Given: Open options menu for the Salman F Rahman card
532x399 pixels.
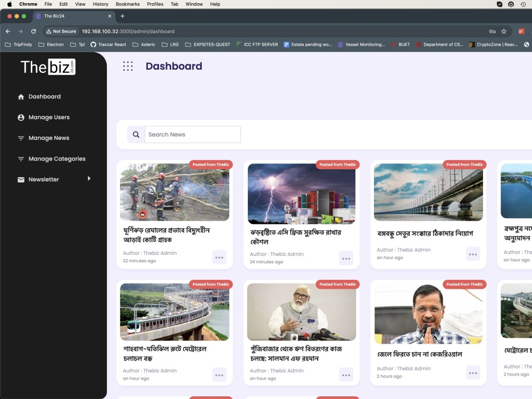Looking at the screenshot, I should (x=346, y=375).
